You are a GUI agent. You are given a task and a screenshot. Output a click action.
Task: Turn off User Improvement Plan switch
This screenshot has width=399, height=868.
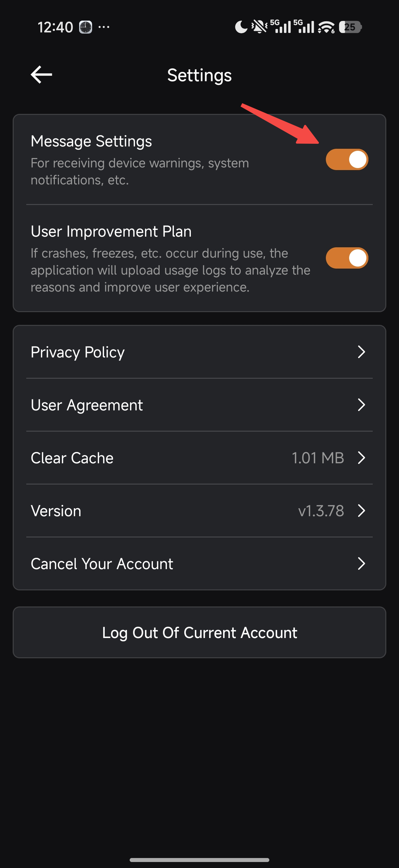tap(346, 258)
